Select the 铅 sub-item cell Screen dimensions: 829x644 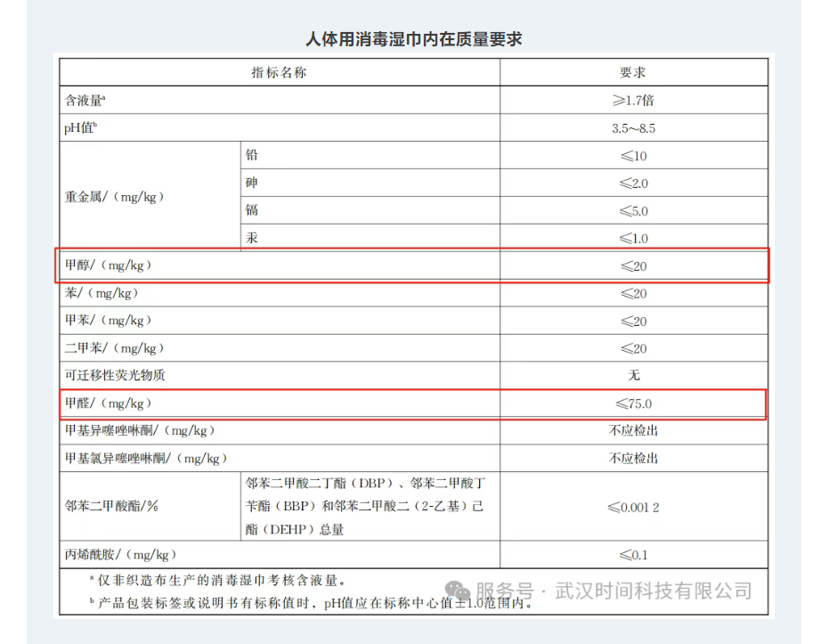point(252,155)
